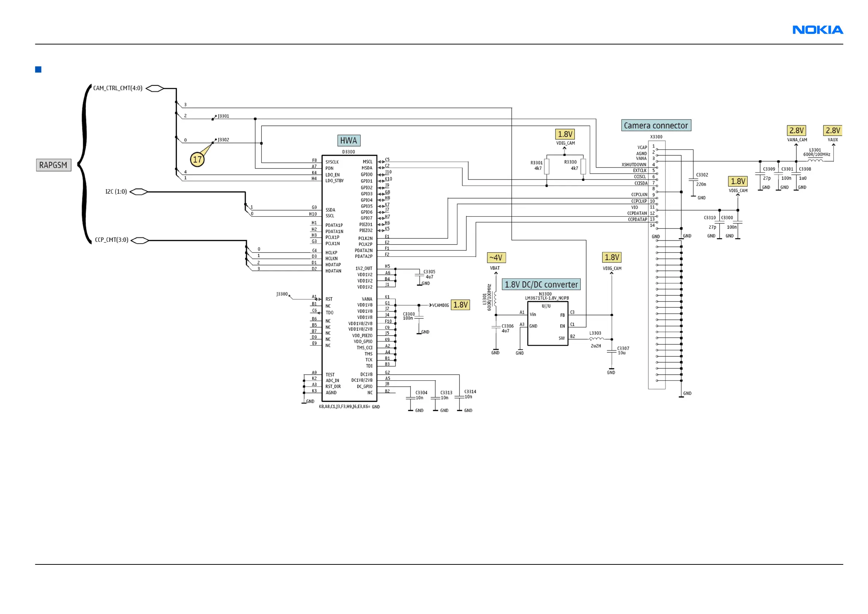Screen dimensions: 868x614
Task: Click the bus port symbol beside I2C (1:0)
Action: coord(139,192)
